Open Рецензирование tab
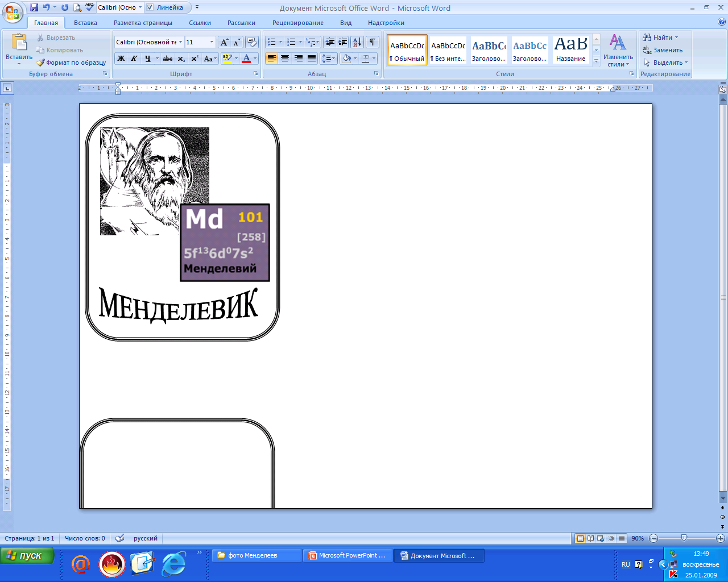The height and width of the screenshot is (582, 728). tap(297, 23)
